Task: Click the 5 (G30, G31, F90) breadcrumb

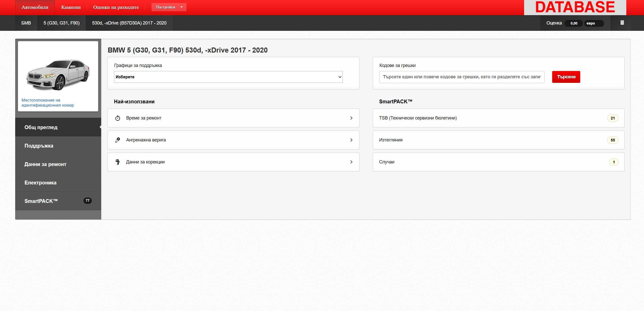Action: click(61, 23)
